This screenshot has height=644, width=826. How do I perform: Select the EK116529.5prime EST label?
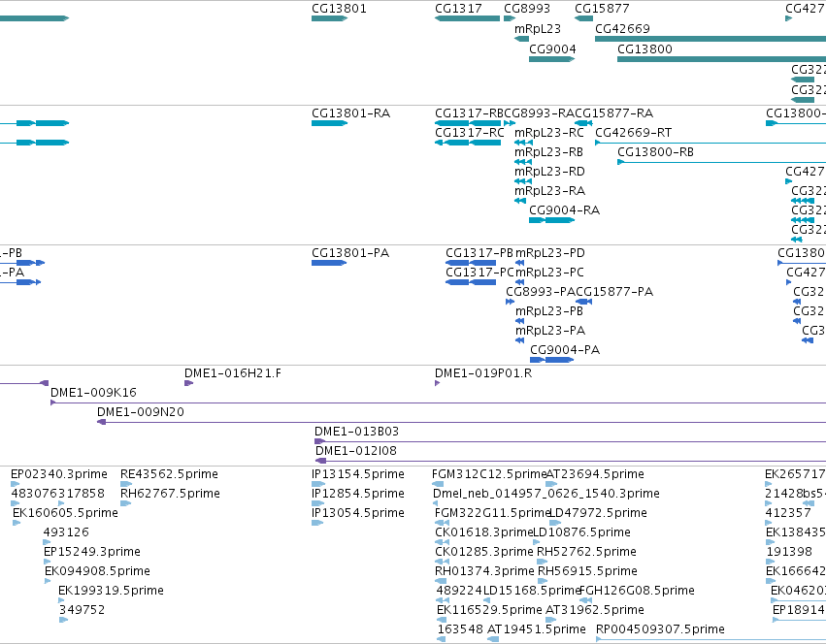(489, 610)
